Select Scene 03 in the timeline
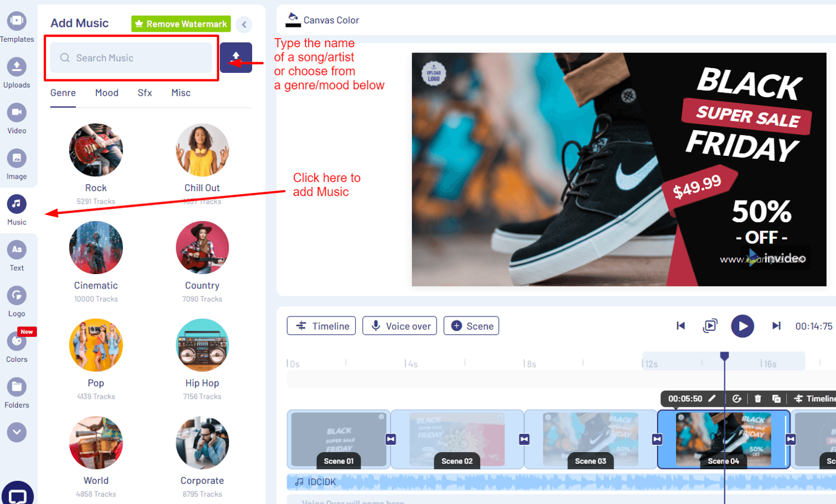Viewport: 836px width, 504px height. coord(591,439)
